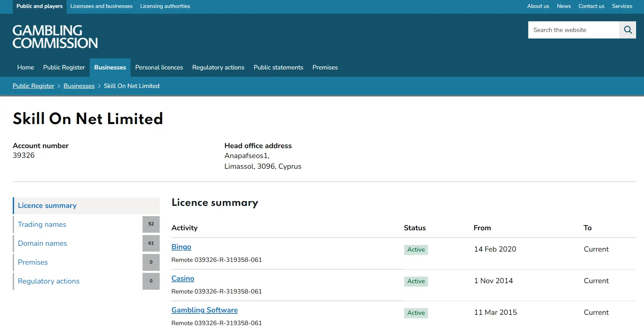This screenshot has width=644, height=332.
Task: Open Public statements nav item
Action: [278, 67]
